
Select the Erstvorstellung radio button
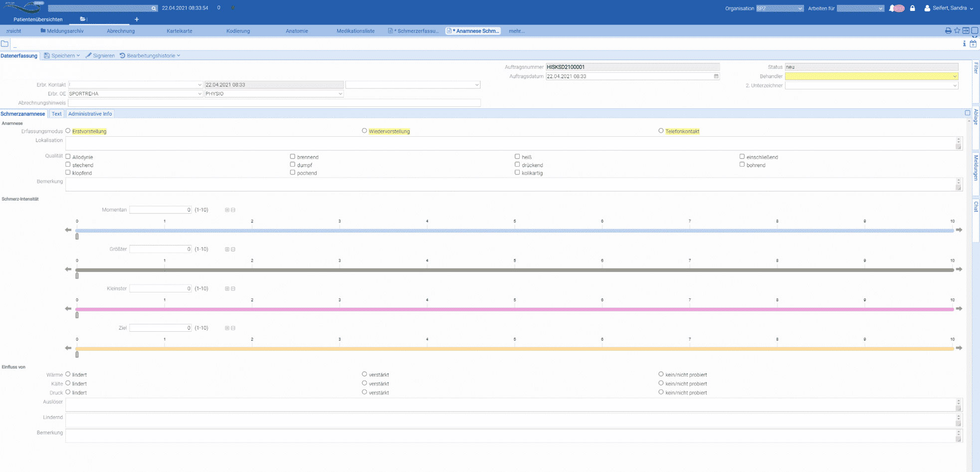(x=68, y=131)
